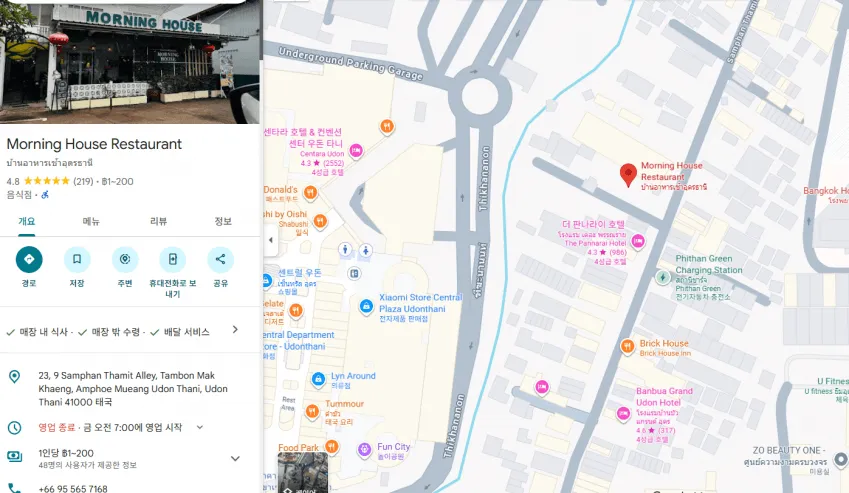The image size is (849, 493).
Task: Open nearby search via the 주변 icon
Action: tap(125, 259)
